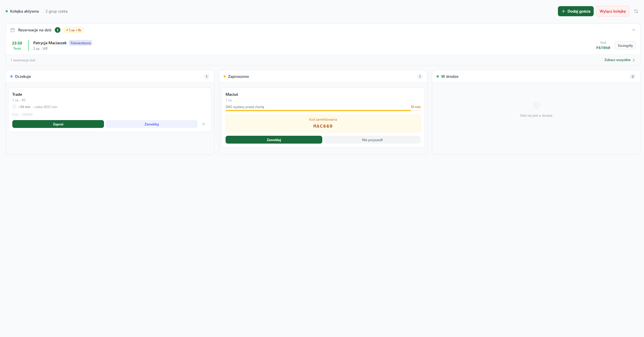Image resolution: width=644 pixels, height=337 pixels.
Task: Turn off queue with Wyłącz kolejkę
Action: click(x=612, y=11)
